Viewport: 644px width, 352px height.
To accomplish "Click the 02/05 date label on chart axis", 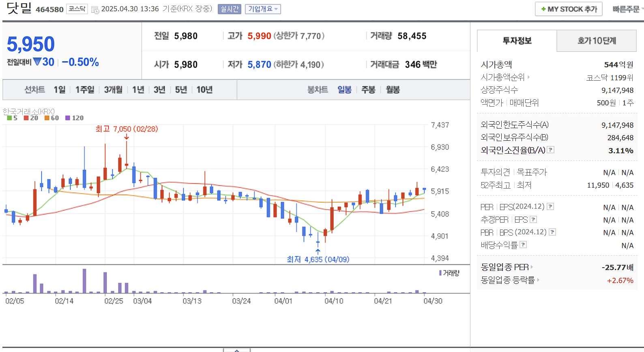I will click(x=15, y=301).
